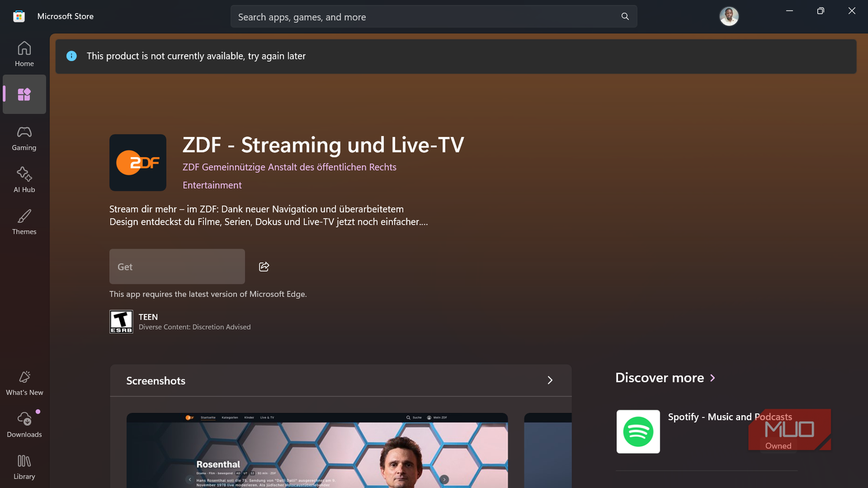The height and width of the screenshot is (488, 868).
Task: Select the Apps section in sidebar
Action: coord(24,94)
